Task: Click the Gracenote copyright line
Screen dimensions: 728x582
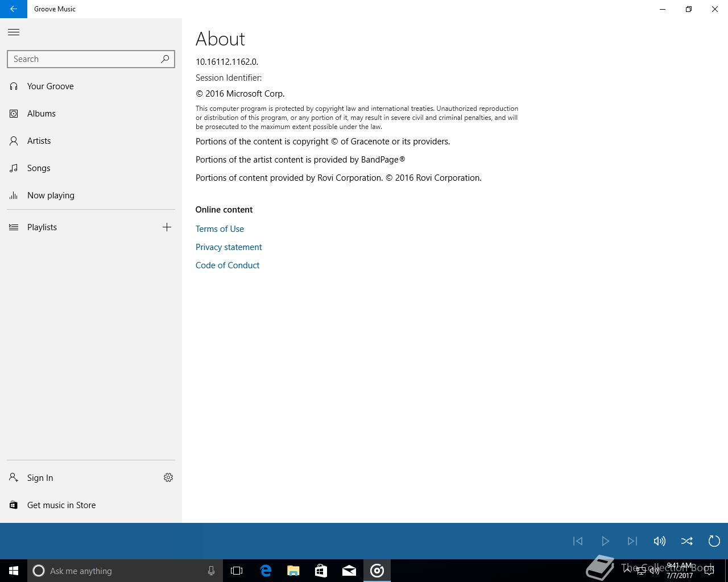Action: (322, 142)
